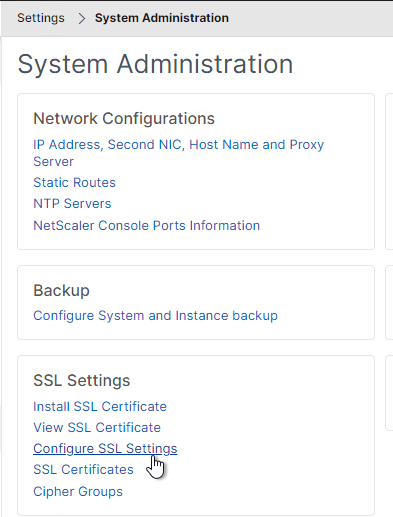Open the NTP Servers configuration link

[72, 204]
